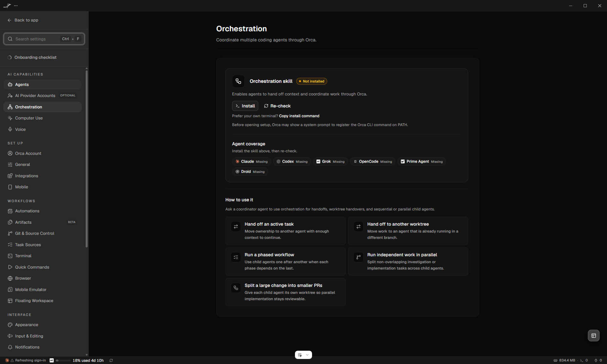Click the Mobile phone icon

(10, 187)
